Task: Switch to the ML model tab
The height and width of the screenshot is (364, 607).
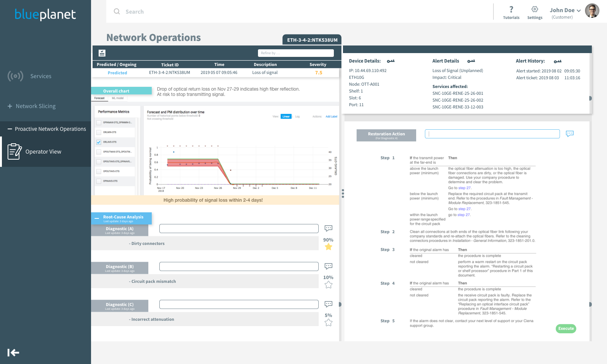Action: coord(118,98)
